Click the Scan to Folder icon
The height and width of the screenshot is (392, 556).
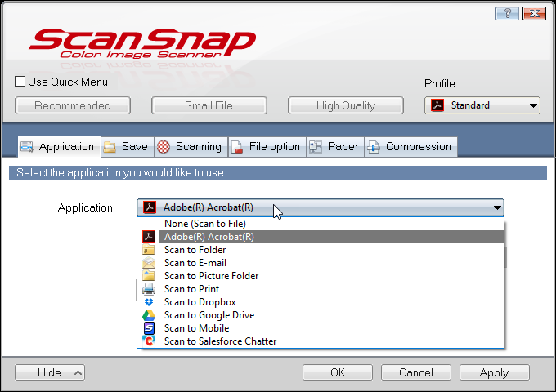pyautogui.click(x=149, y=250)
